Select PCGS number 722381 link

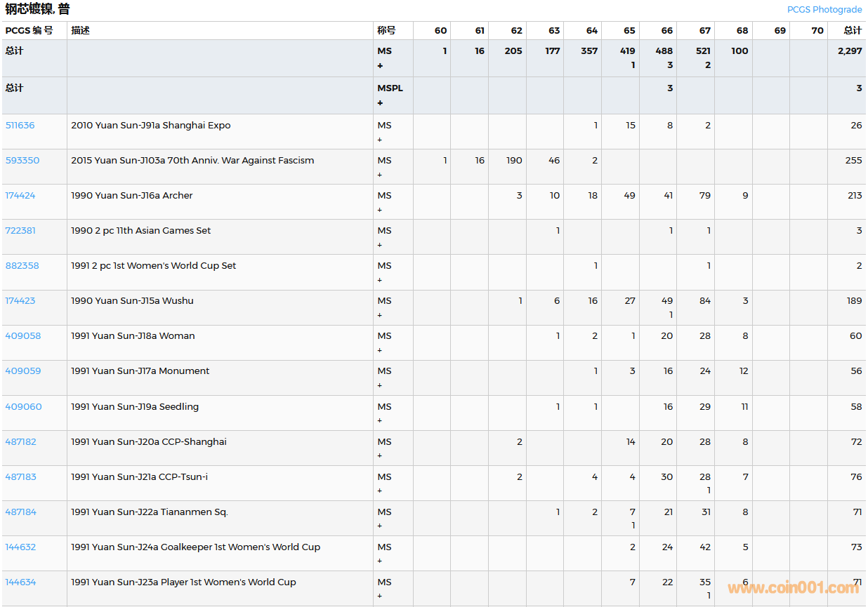pos(20,231)
